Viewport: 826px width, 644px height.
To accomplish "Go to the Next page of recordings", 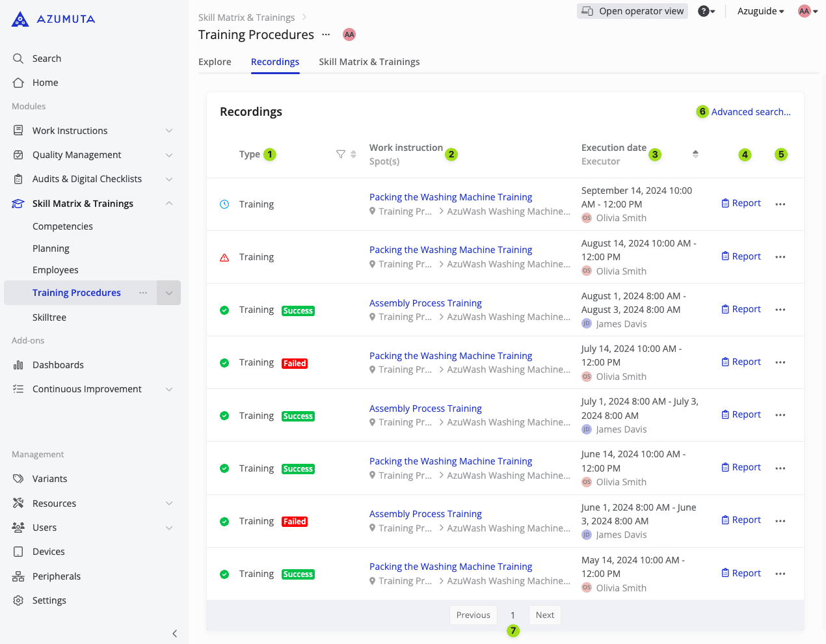I will coord(544,615).
